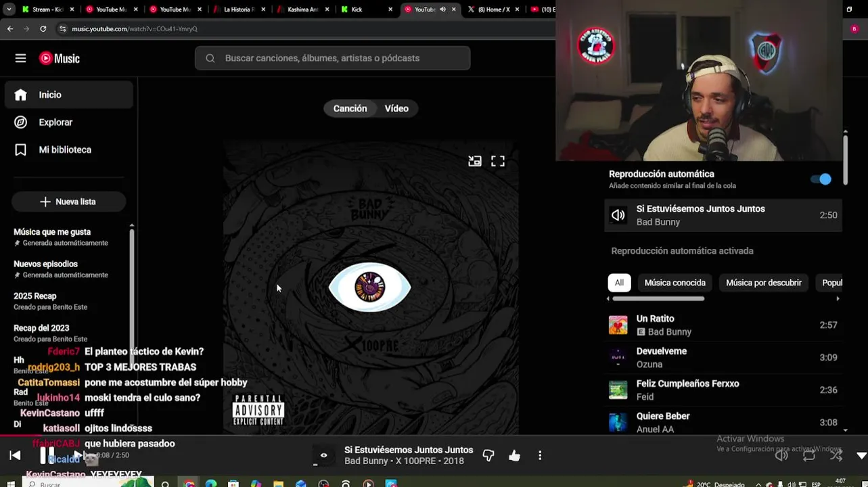Screen dimensions: 868x487
Task: Mute the tab via its speaker icon
Action: tap(442, 9)
